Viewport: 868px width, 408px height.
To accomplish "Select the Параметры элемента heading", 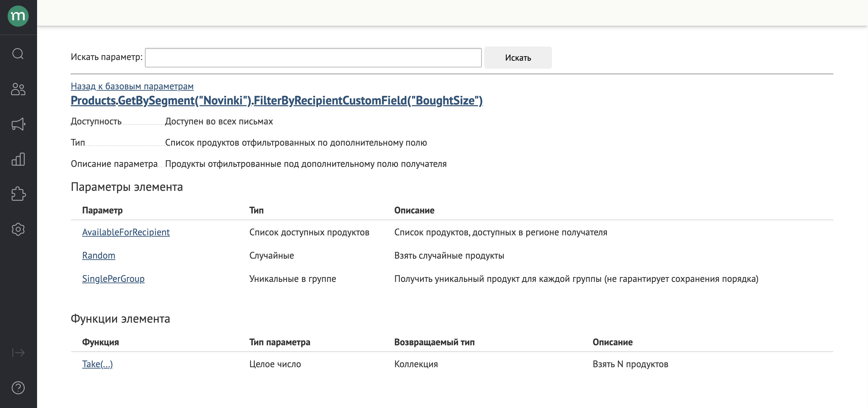I will click(x=127, y=187).
